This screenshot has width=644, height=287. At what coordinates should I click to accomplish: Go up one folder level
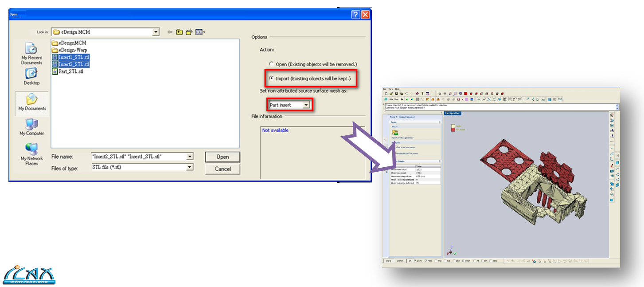179,32
